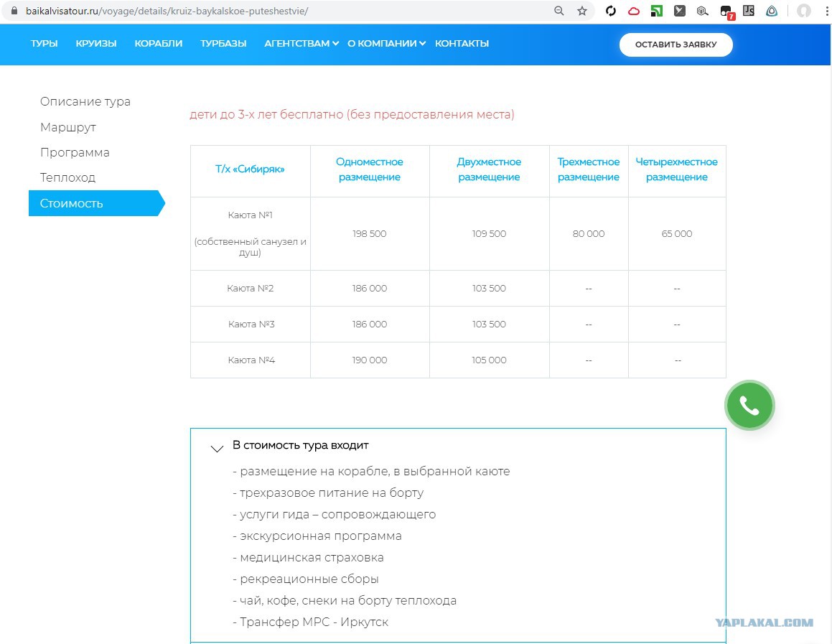The height and width of the screenshot is (644, 832).
Task: Open the browser profile avatar
Action: (x=804, y=11)
